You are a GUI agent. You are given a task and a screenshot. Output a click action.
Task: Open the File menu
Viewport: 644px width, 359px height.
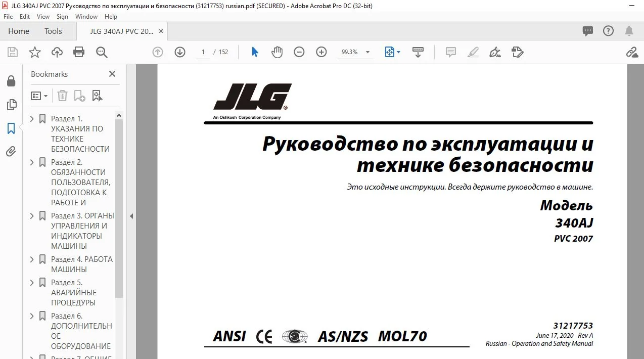(8, 17)
